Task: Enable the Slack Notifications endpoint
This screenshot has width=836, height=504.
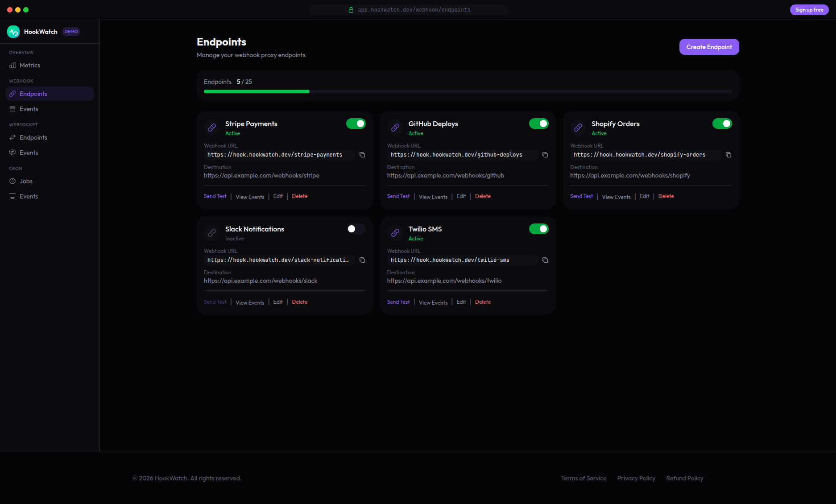Action: [x=356, y=229]
